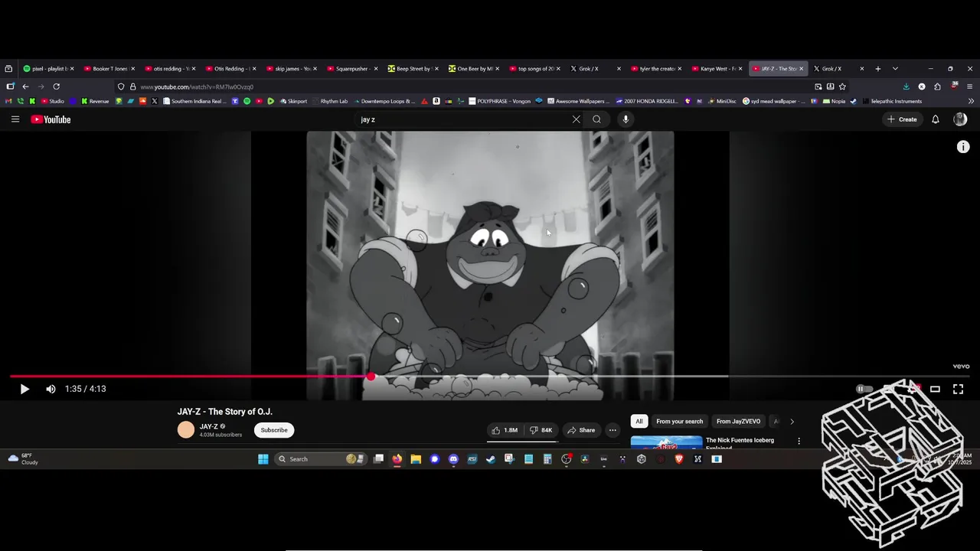Image resolution: width=980 pixels, height=551 pixels.
Task: Show more bookmarks chevron
Action: (972, 101)
